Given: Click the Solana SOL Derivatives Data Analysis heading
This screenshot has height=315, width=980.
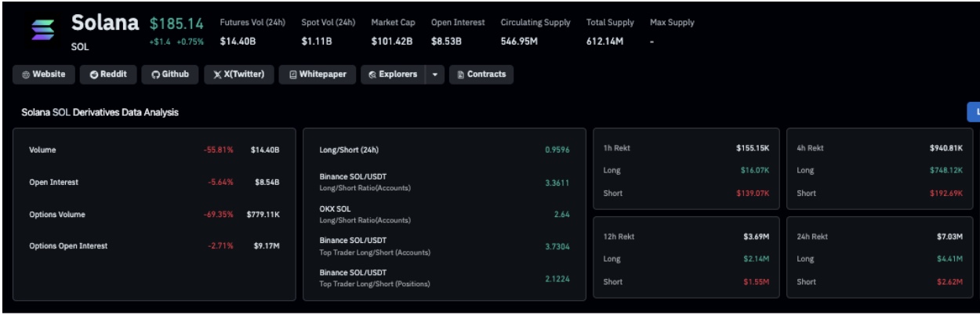Looking at the screenshot, I should click(100, 113).
